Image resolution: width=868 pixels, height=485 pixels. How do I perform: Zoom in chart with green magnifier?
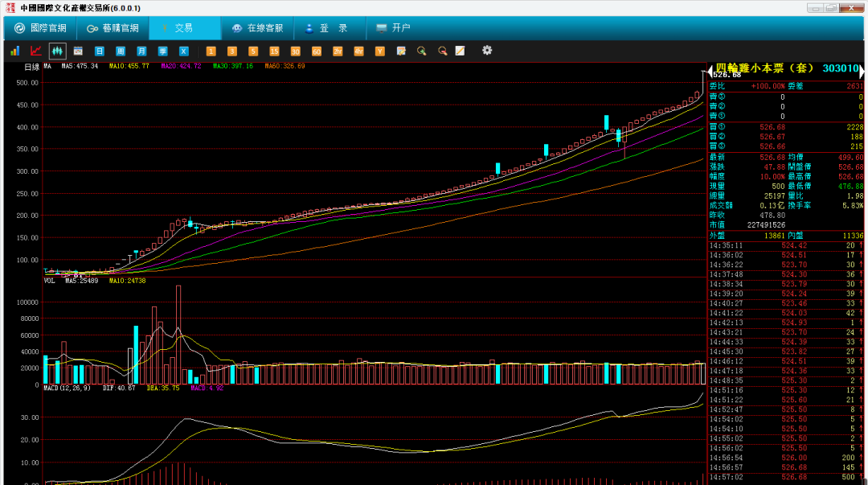tap(422, 51)
